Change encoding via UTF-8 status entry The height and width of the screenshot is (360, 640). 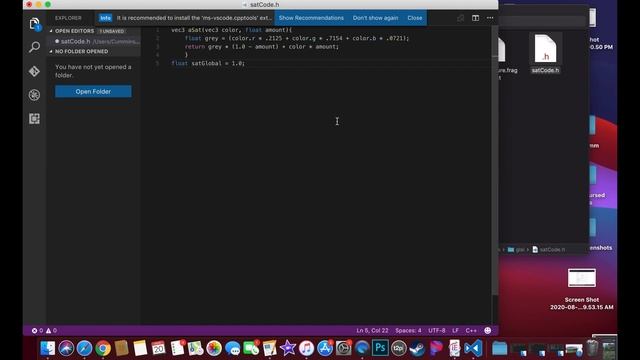pos(436,331)
